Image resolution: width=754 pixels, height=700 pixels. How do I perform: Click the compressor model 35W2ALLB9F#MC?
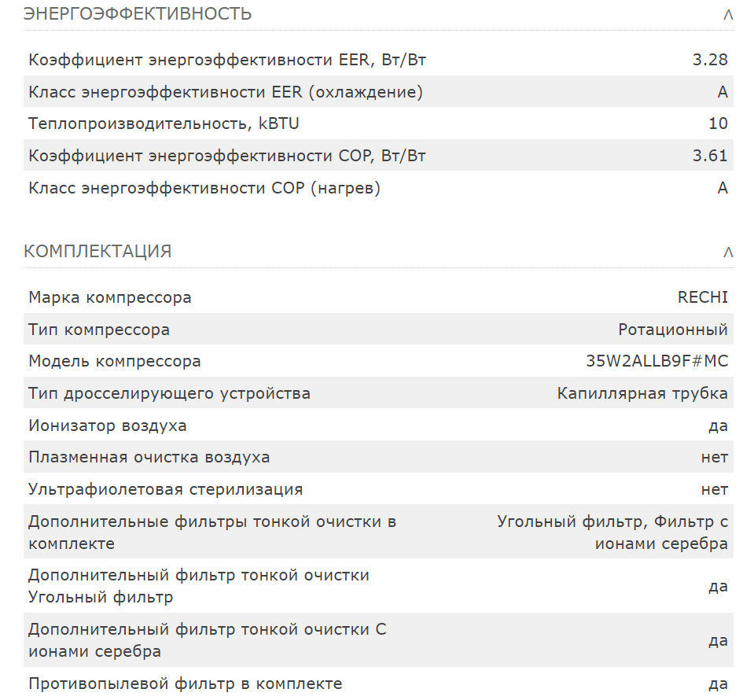[x=657, y=361]
